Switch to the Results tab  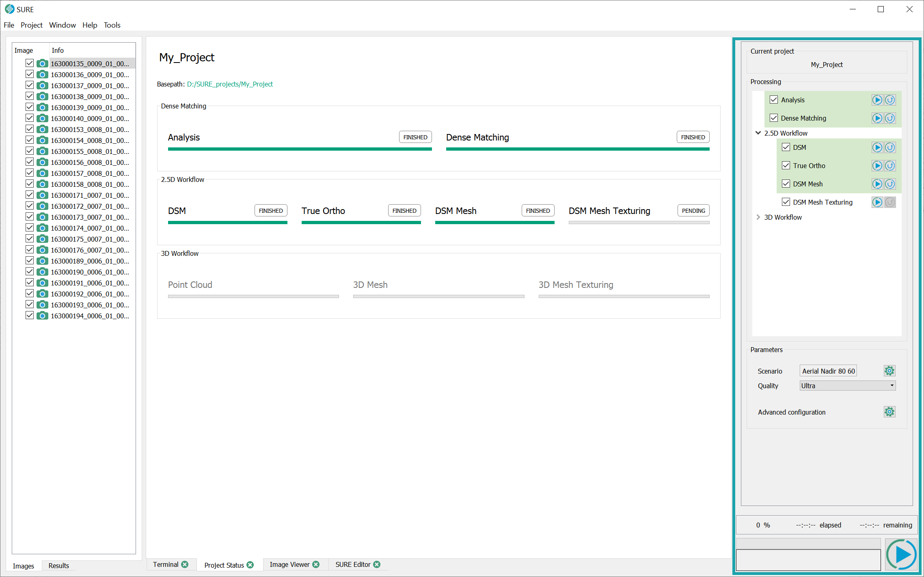[x=58, y=566]
